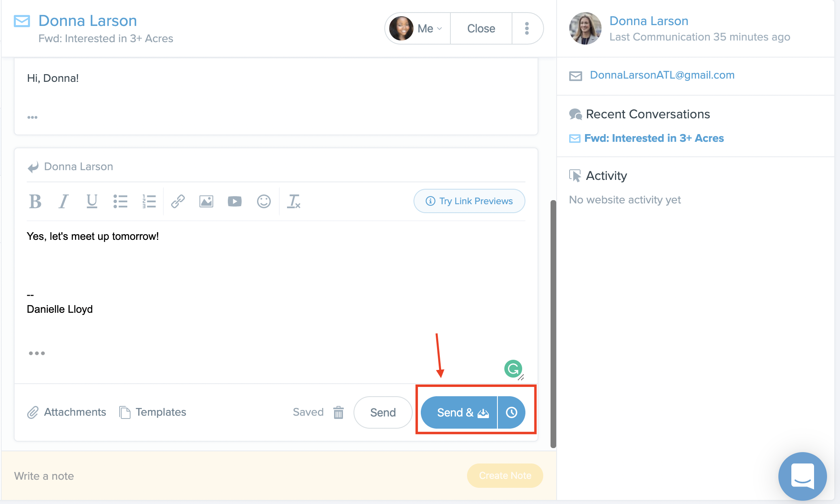Open the three-dot overflow menu
The height and width of the screenshot is (504, 840).
[527, 28]
